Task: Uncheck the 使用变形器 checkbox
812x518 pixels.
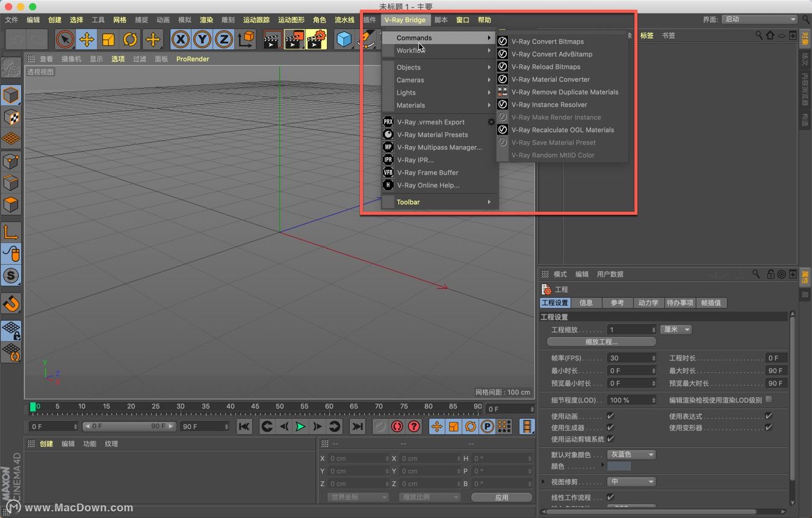Action: tap(769, 428)
